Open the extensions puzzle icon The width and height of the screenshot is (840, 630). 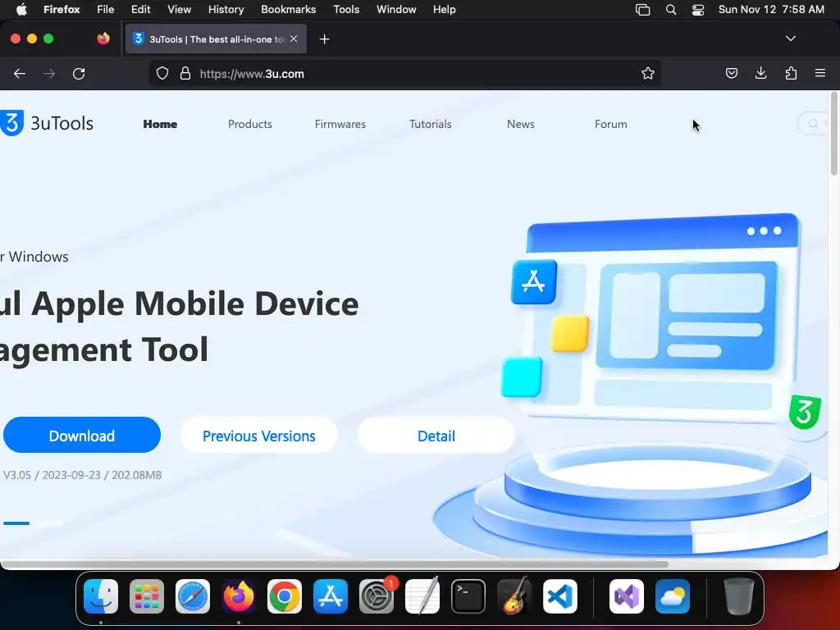click(791, 73)
